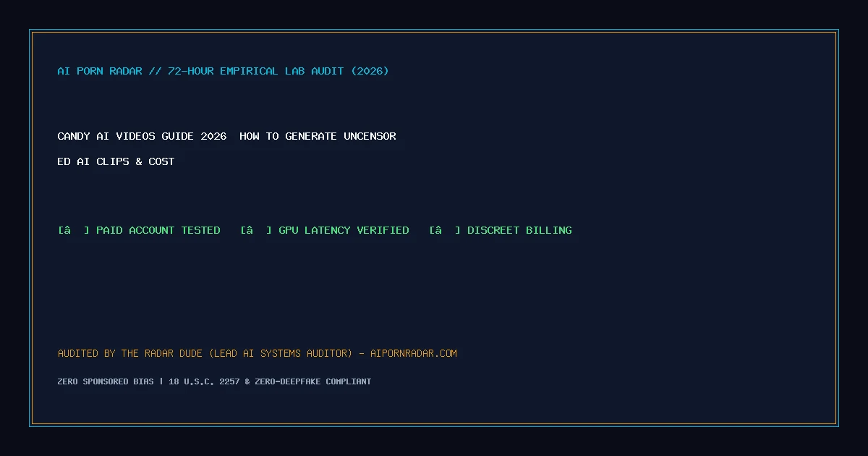Viewport: 868px width, 456px height.
Task: Click the header "AI PORN RADAR // 72-HOUR EMPIRICAL LAB AUDIT (2026)"
Action: tap(223, 71)
